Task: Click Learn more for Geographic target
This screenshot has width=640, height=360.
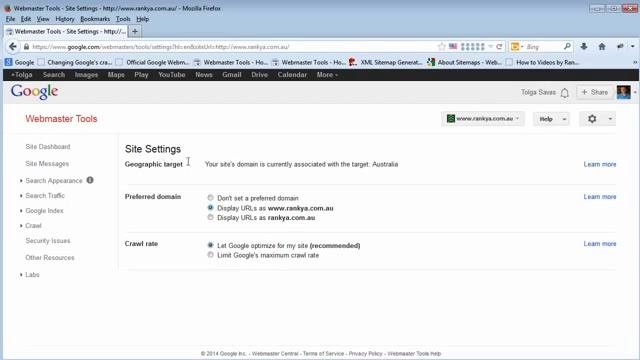Action: click(600, 164)
